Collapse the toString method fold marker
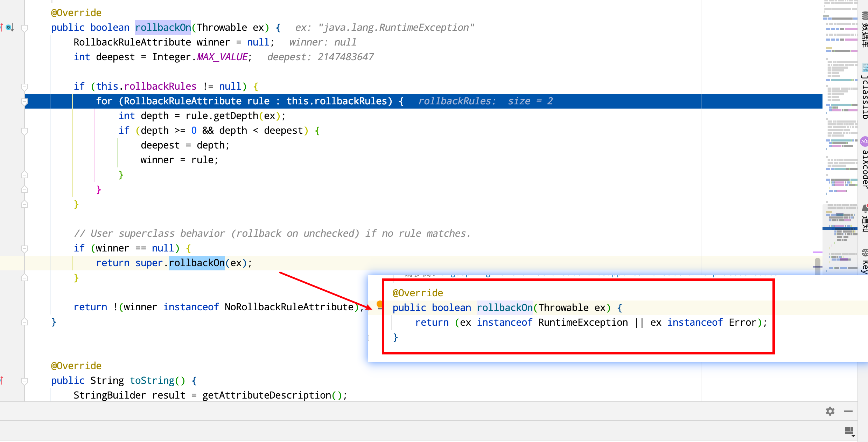 coord(24,381)
